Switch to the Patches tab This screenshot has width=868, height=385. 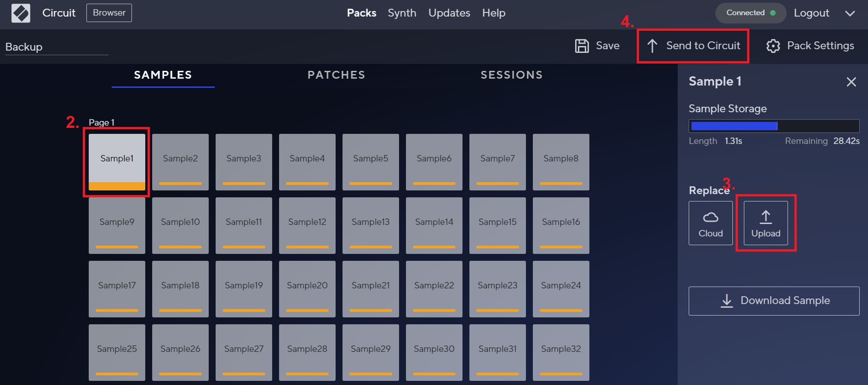[x=336, y=75]
